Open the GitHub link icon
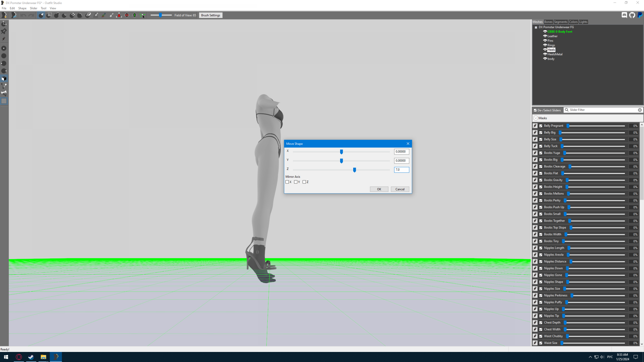Viewport: 644px width, 362px height. pos(632,15)
